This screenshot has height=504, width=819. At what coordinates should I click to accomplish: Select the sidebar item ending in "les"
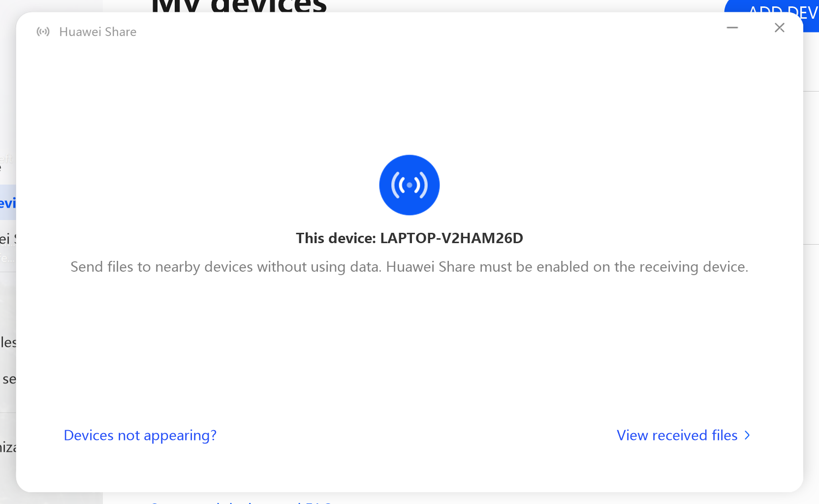click(8, 342)
